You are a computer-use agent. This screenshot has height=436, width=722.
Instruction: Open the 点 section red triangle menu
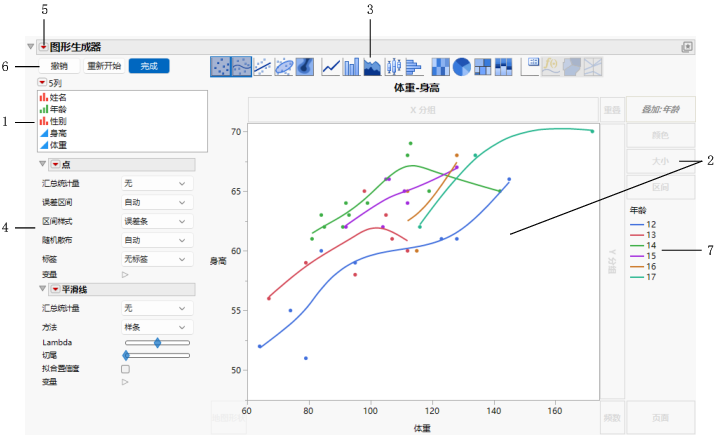(55, 164)
